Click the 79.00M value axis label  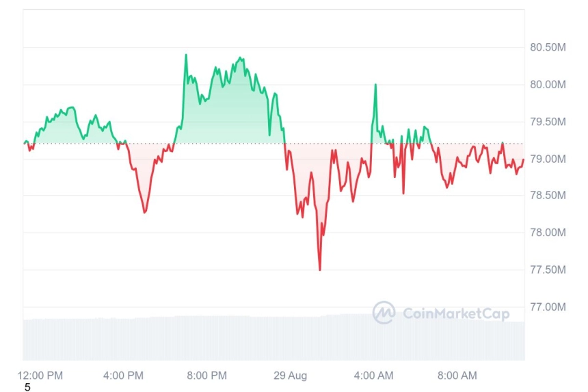click(x=548, y=159)
